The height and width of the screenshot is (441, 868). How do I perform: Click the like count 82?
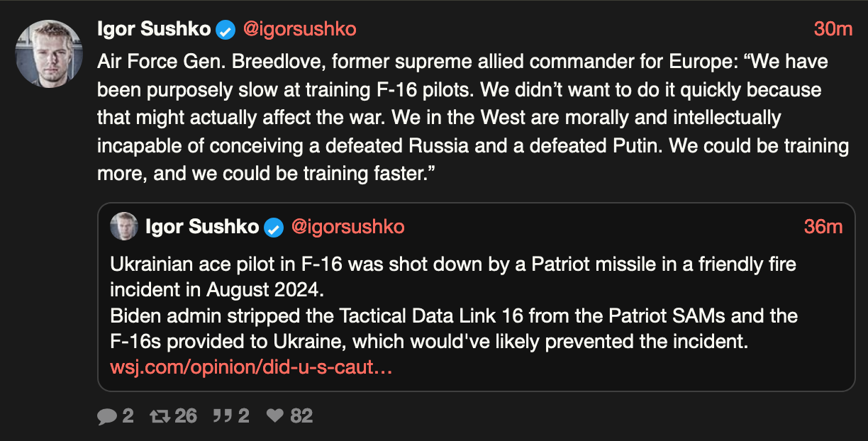pyautogui.click(x=301, y=415)
